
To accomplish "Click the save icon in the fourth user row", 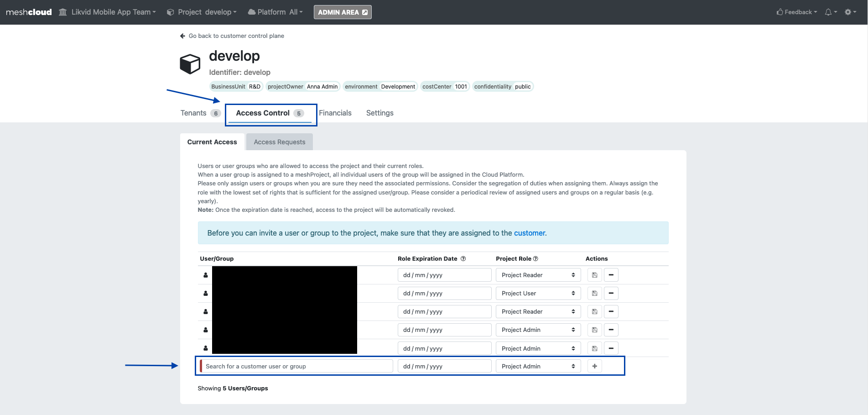I will pyautogui.click(x=594, y=330).
